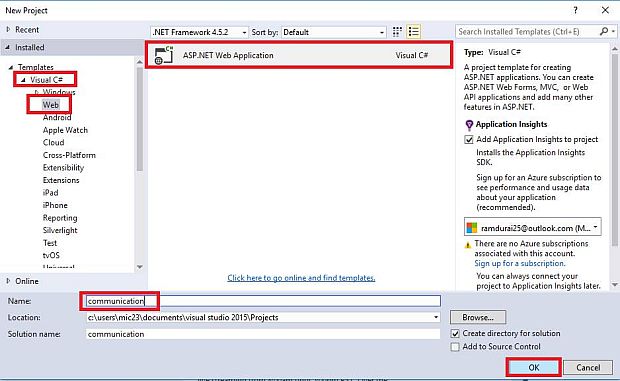
Task: Collapse the Visual C# node
Action: tap(23, 80)
